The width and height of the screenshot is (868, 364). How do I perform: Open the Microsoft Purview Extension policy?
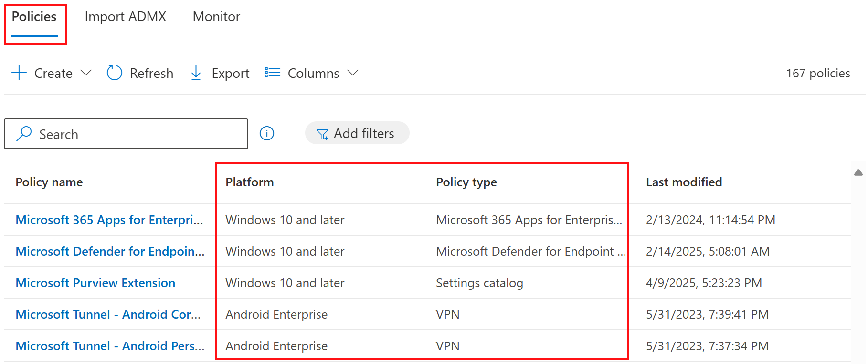tap(95, 283)
